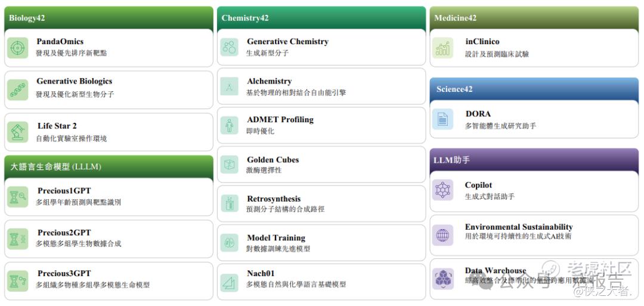Screen dimensions: 644x306
Task: Click text '多智能體生成研究助手'
Action: [x=500, y=126]
